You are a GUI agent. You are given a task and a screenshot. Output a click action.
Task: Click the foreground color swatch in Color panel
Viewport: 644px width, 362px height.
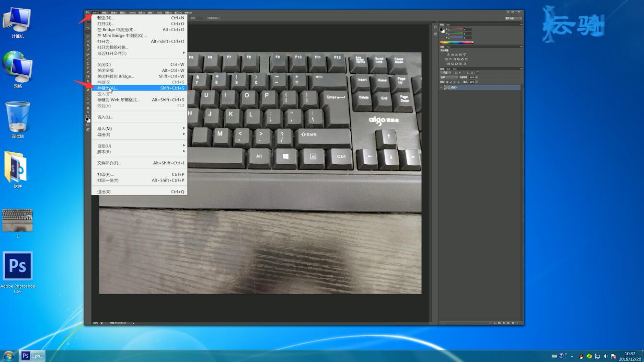click(x=441, y=29)
